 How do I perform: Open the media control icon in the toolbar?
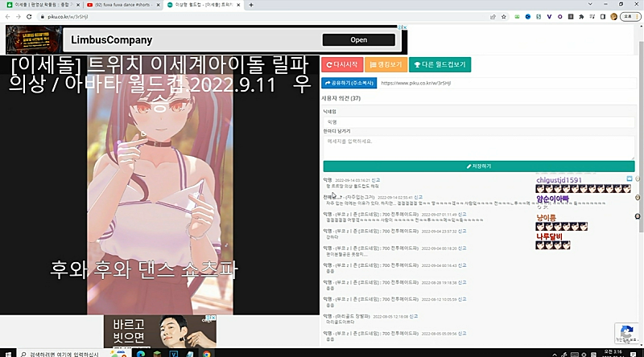[592, 17]
